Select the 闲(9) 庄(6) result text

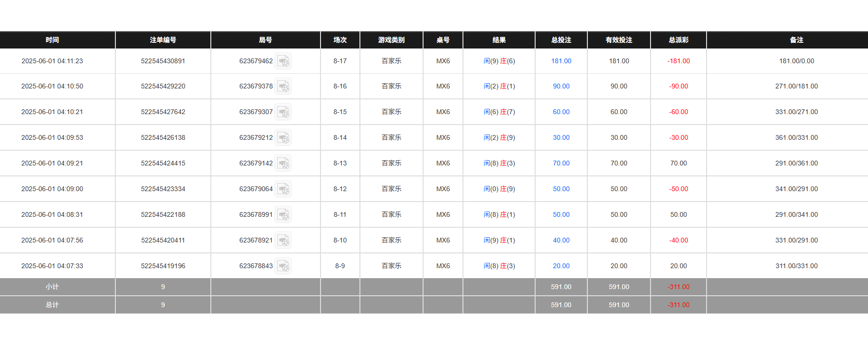coord(499,61)
